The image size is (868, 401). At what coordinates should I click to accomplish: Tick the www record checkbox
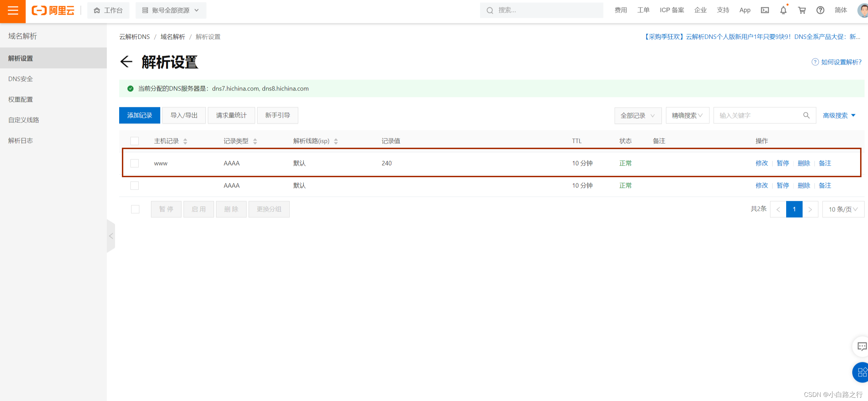(x=135, y=163)
